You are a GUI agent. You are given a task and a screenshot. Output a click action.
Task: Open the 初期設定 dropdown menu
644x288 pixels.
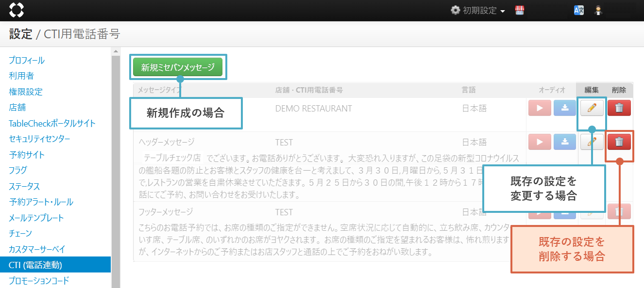click(477, 11)
